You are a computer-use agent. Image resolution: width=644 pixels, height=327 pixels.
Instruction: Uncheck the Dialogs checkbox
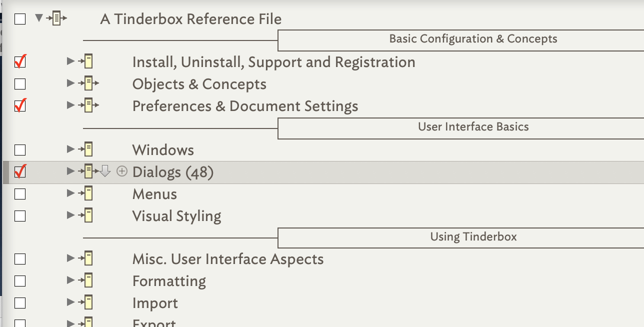(x=19, y=171)
